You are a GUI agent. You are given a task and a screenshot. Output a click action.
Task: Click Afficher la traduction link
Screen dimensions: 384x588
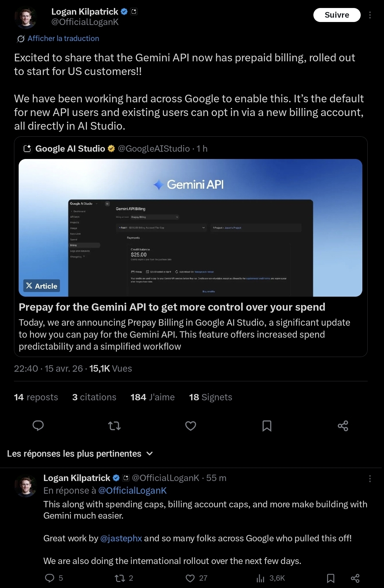(x=63, y=39)
